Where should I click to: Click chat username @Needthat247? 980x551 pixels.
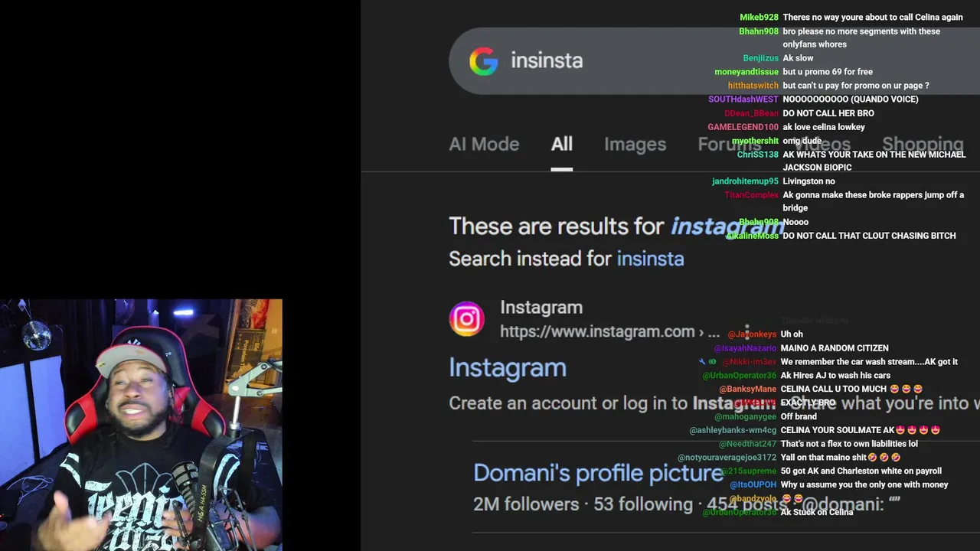(x=748, y=445)
